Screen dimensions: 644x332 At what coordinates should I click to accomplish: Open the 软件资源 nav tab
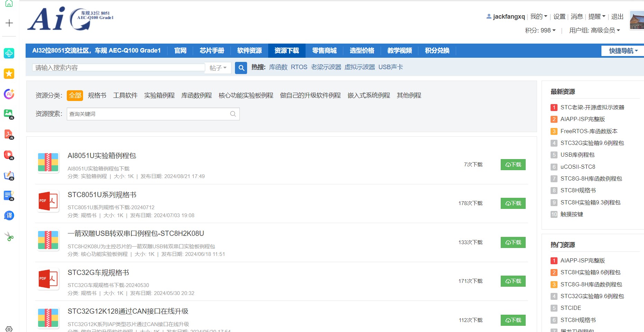point(250,50)
